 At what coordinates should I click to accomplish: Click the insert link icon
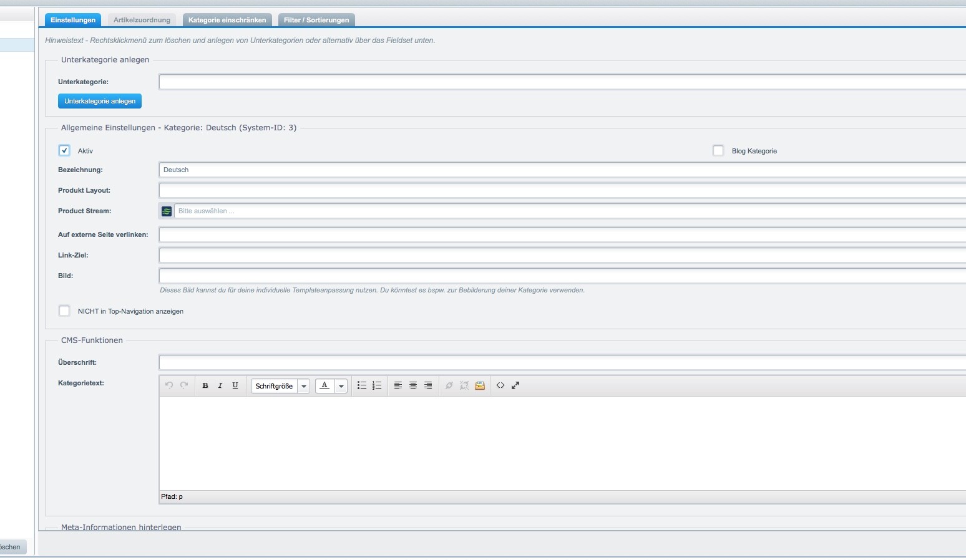coord(449,385)
